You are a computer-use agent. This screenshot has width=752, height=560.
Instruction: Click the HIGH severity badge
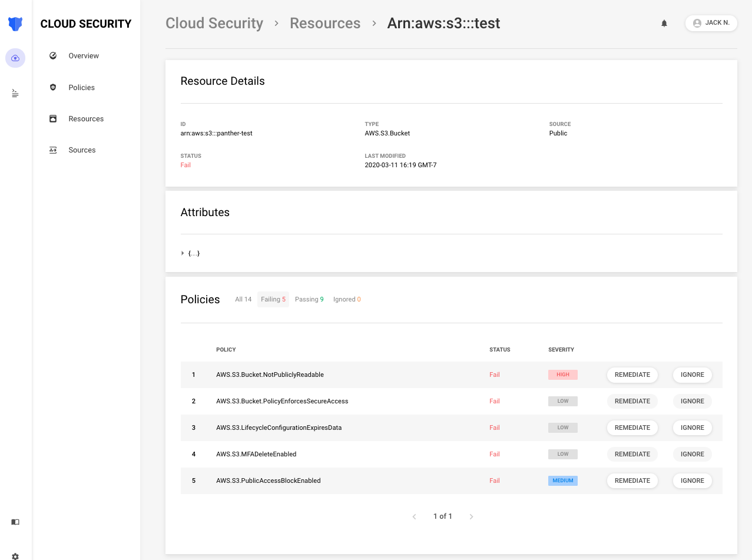[563, 375]
